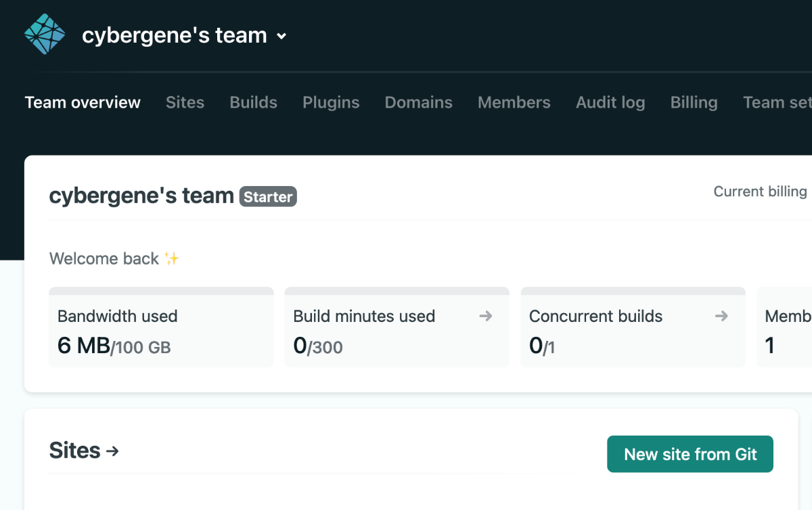812x510 pixels.
Task: Click the Starter plan badge
Action: [268, 197]
